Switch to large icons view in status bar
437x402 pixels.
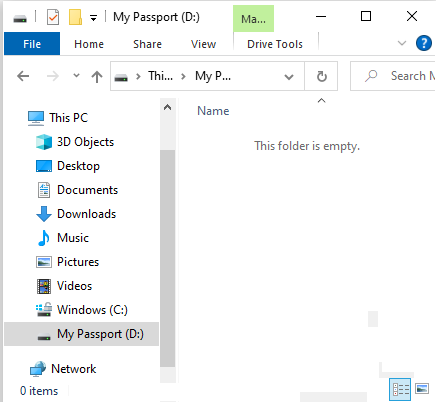422,389
